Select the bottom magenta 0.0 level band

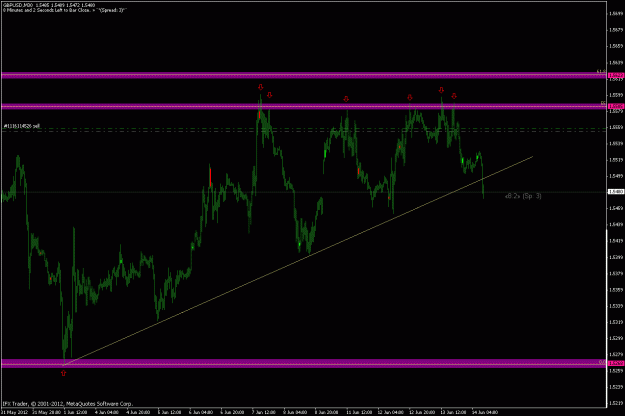click(303, 363)
